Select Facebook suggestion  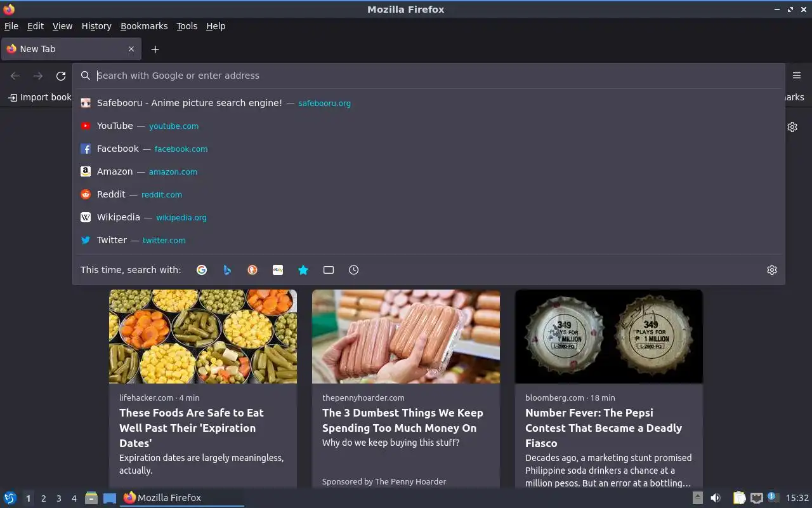pos(429,149)
